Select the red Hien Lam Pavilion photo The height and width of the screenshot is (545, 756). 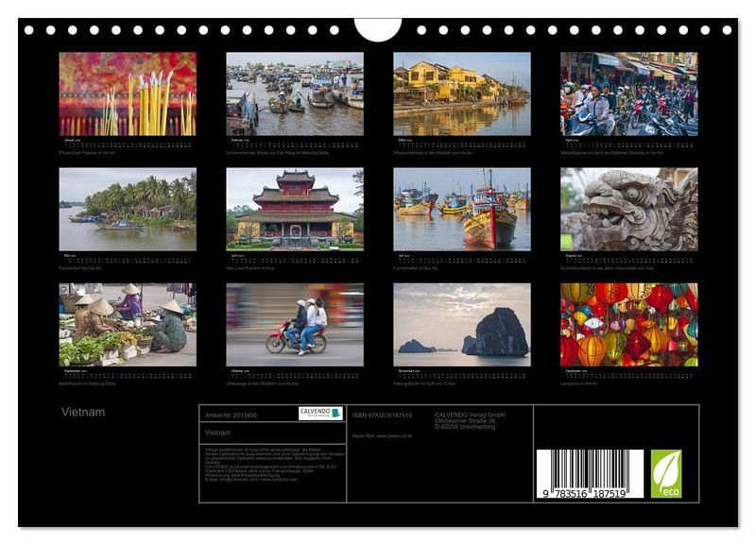295,209
